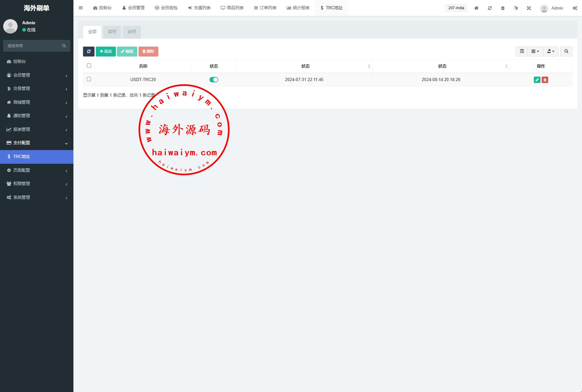Switch to the 禁用 filter tab
The image size is (582, 392).
click(112, 32)
